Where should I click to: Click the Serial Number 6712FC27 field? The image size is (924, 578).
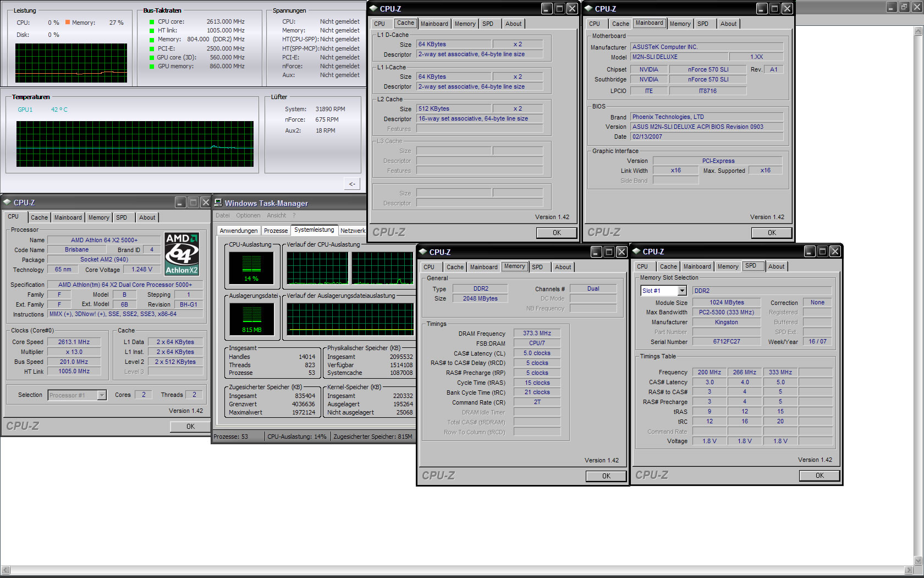(x=726, y=341)
